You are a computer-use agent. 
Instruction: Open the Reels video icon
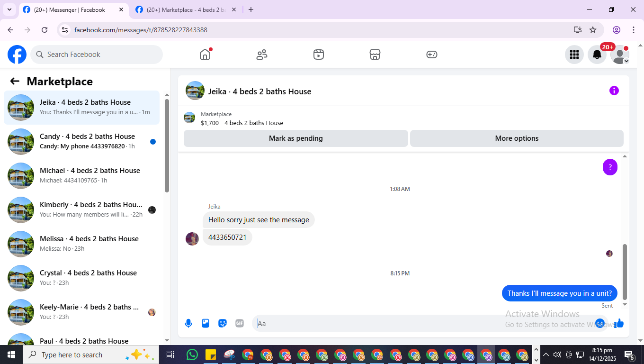click(319, 55)
